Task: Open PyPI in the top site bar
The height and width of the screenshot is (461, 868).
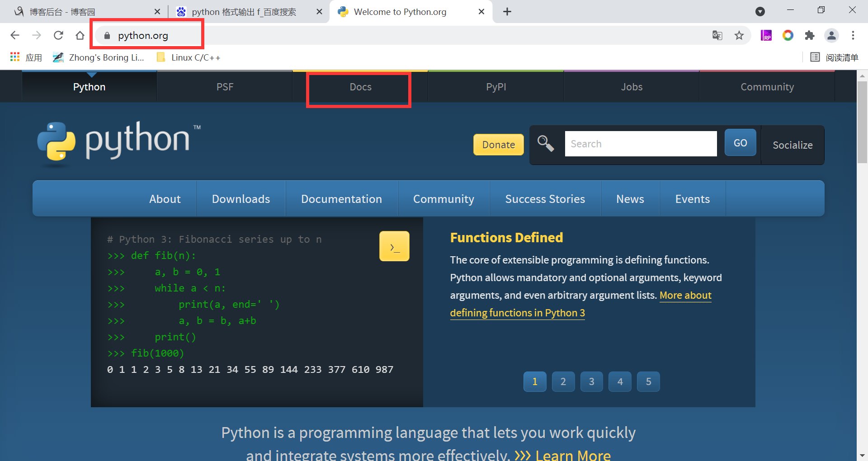Action: (496, 87)
